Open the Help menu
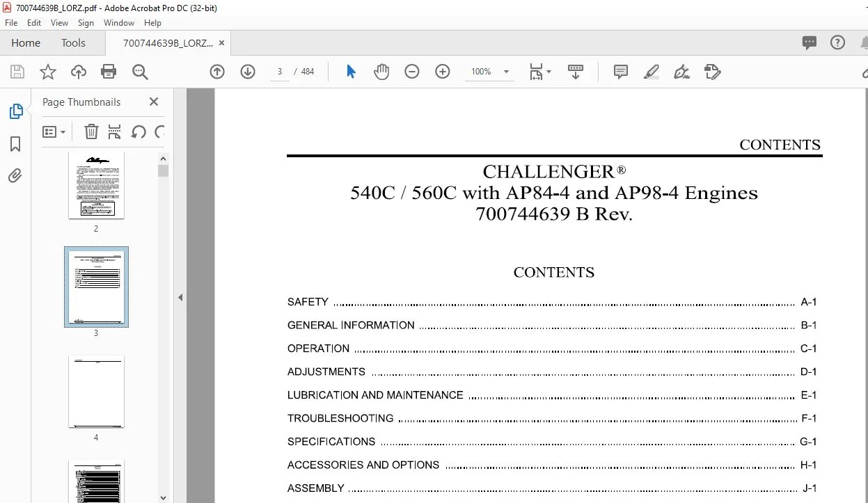Screen dimensions: 868x503 click(152, 23)
